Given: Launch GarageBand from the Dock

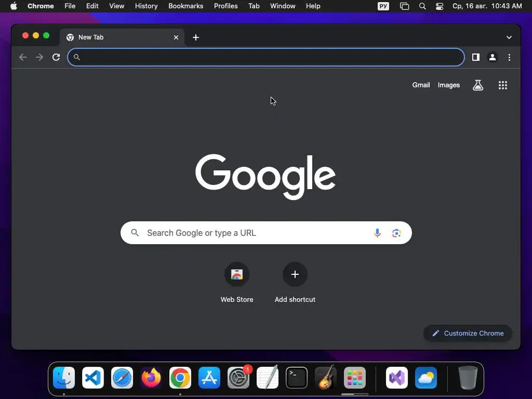Looking at the screenshot, I should [326, 378].
